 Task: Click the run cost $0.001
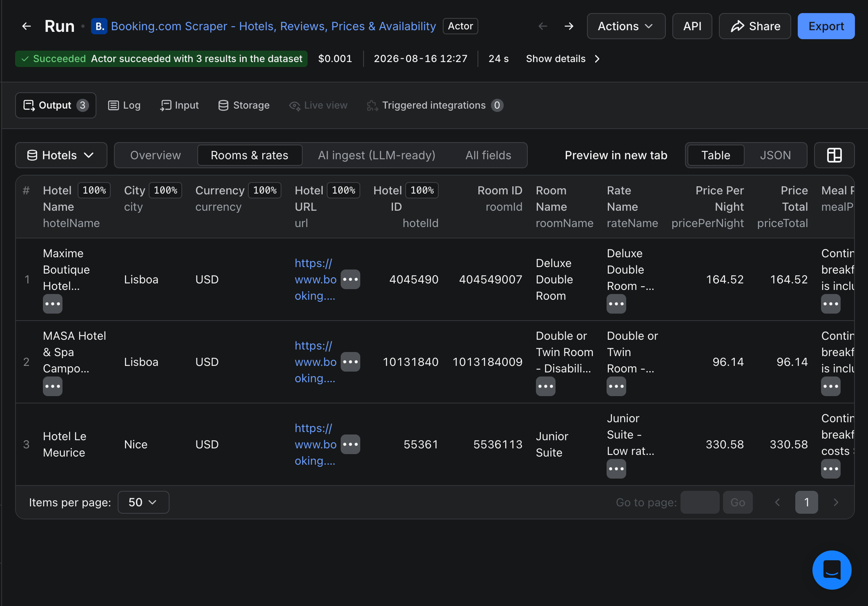click(335, 59)
